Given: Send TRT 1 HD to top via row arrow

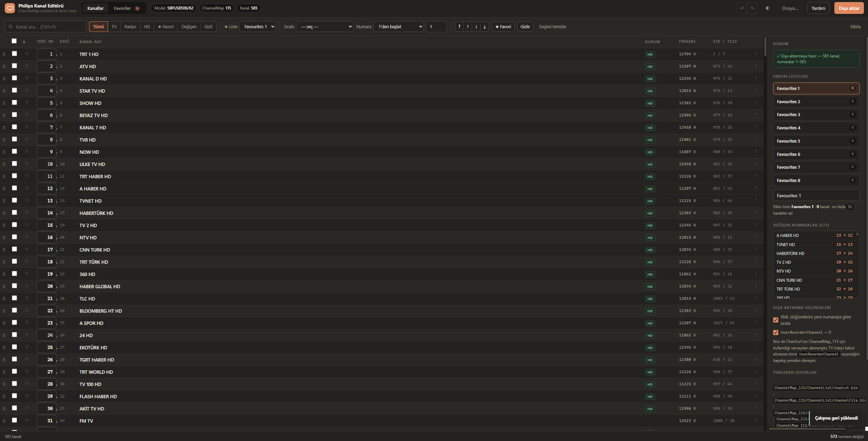Looking at the screenshot, I should point(756,54).
